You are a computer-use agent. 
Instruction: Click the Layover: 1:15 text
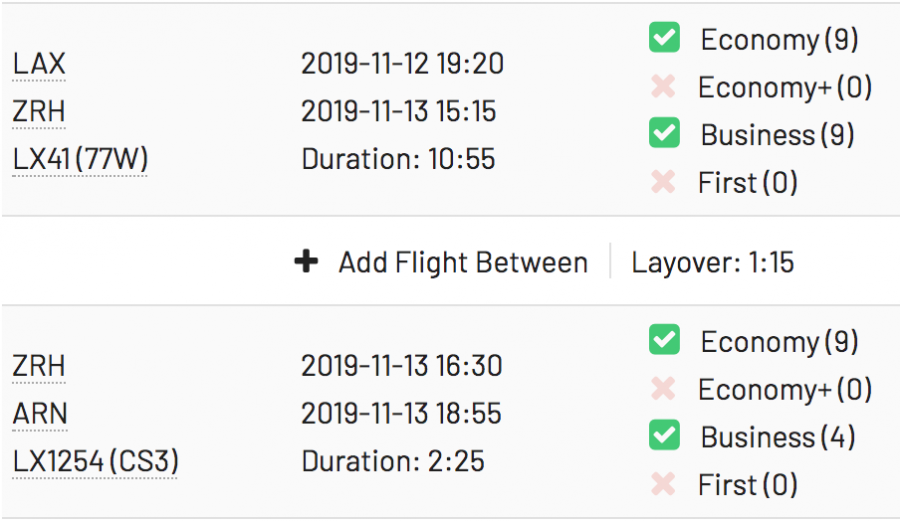click(x=713, y=263)
